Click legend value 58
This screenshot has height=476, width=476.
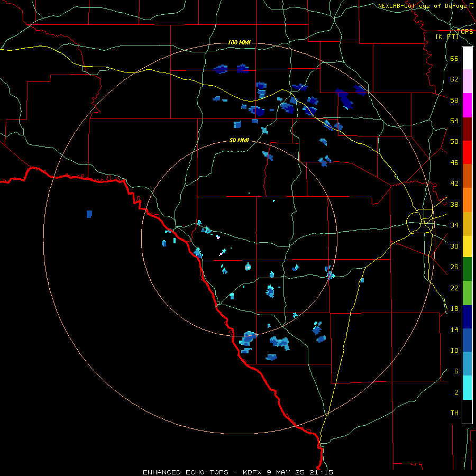coord(454,100)
